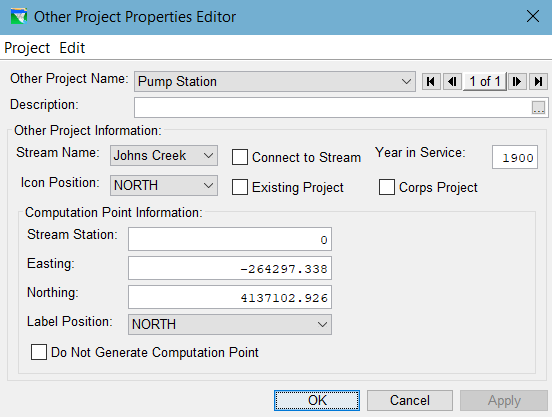Click into the Easting input field
This screenshot has width=552, height=417.
[230, 268]
